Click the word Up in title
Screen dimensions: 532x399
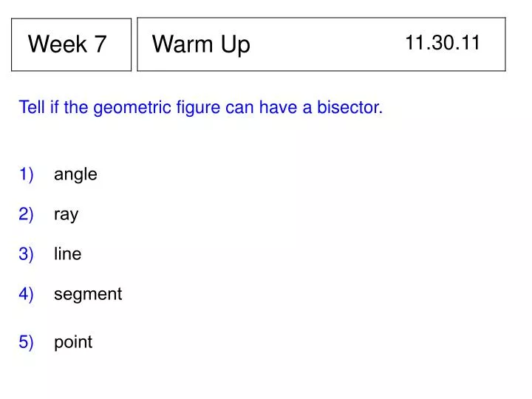pos(236,45)
